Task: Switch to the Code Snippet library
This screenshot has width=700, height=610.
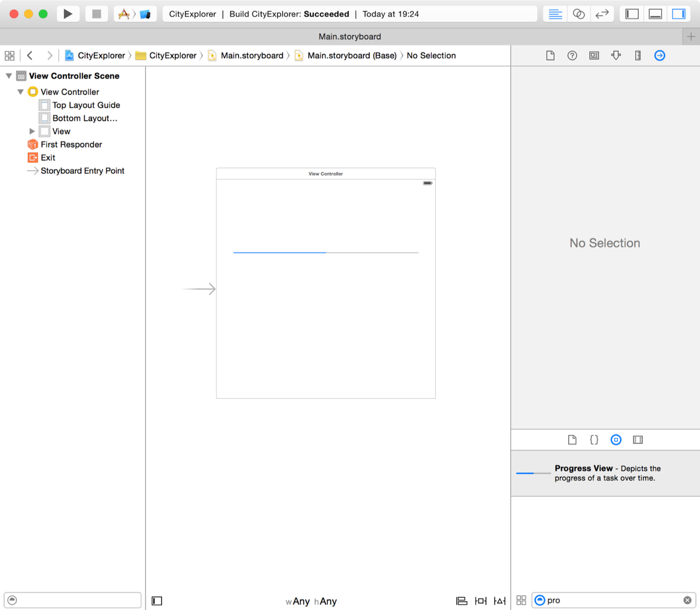Action: click(594, 440)
